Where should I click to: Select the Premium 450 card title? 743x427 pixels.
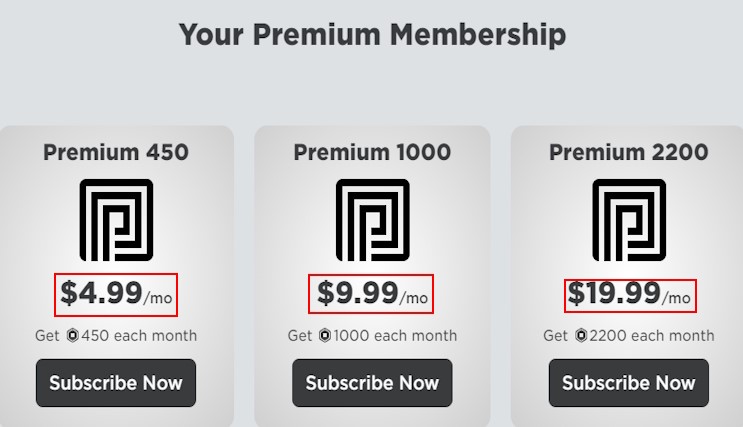tap(116, 153)
